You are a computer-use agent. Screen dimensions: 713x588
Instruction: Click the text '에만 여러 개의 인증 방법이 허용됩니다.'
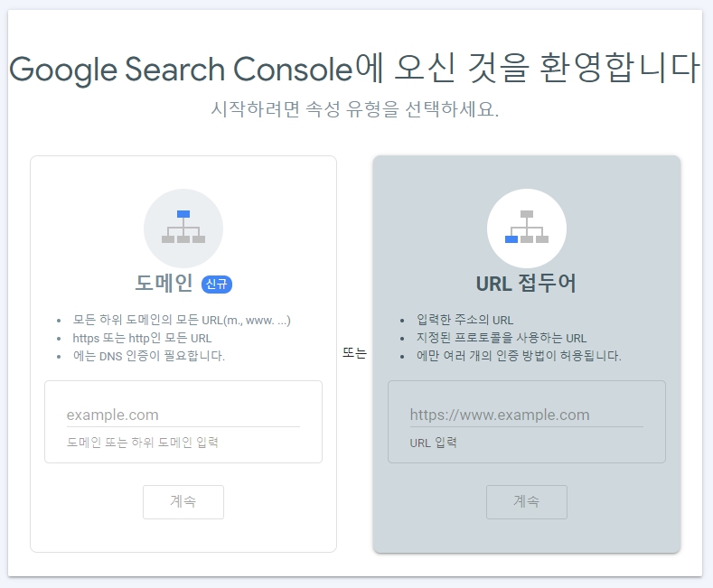[519, 355]
